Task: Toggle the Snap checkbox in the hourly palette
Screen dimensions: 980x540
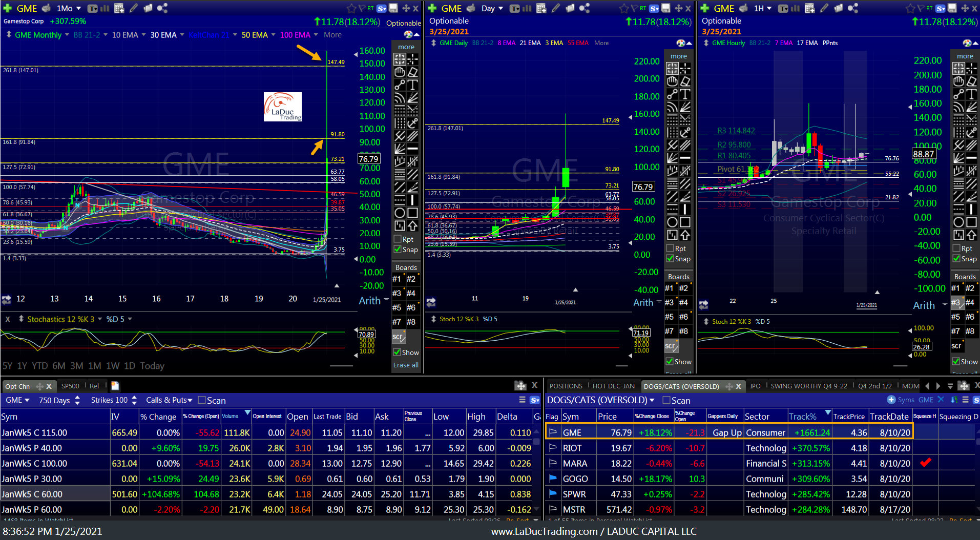Action: pos(956,259)
